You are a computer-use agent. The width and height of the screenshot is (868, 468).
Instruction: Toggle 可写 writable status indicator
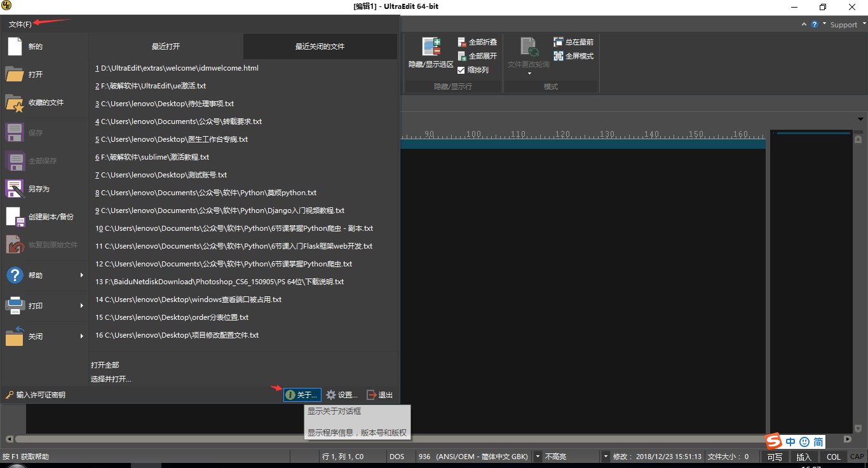pos(775,457)
